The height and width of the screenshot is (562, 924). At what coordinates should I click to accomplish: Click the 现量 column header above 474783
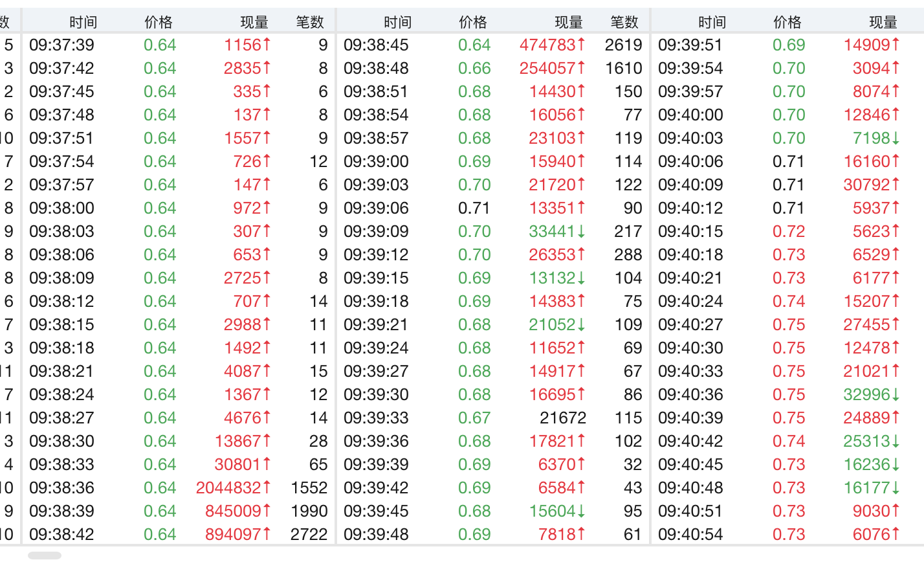click(x=568, y=22)
